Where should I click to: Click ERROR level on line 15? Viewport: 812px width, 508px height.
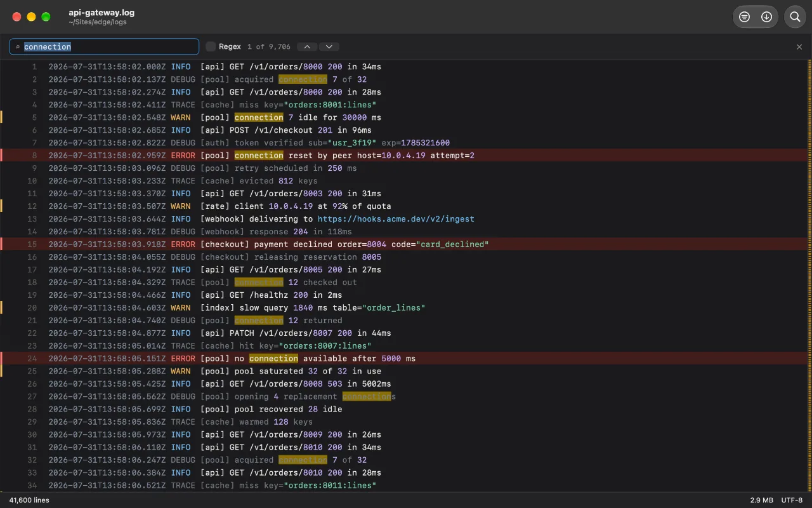183,244
